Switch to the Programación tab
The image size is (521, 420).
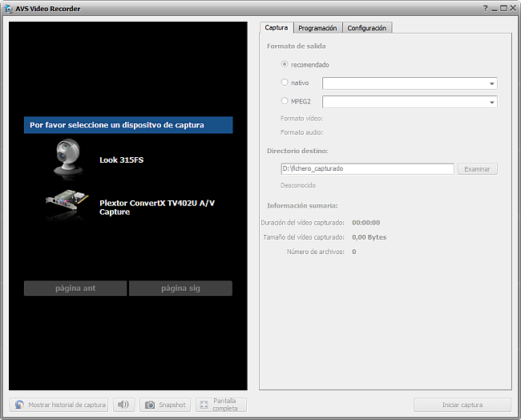pyautogui.click(x=317, y=28)
